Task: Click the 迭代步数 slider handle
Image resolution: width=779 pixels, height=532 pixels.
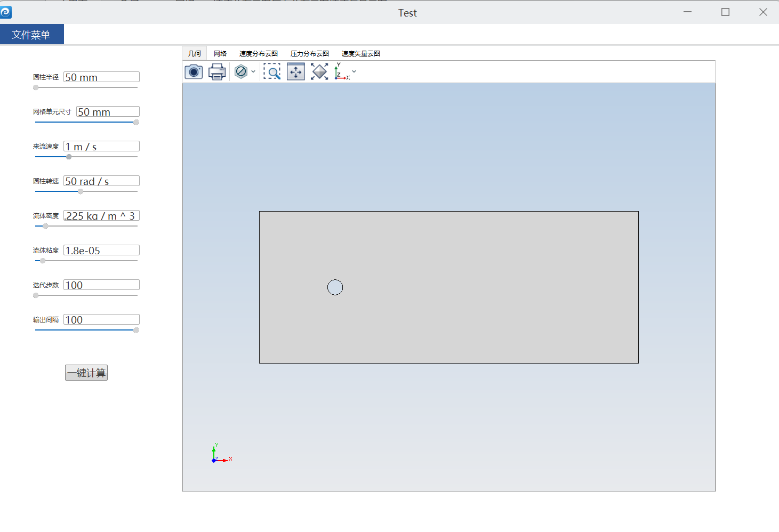Action: (x=36, y=295)
